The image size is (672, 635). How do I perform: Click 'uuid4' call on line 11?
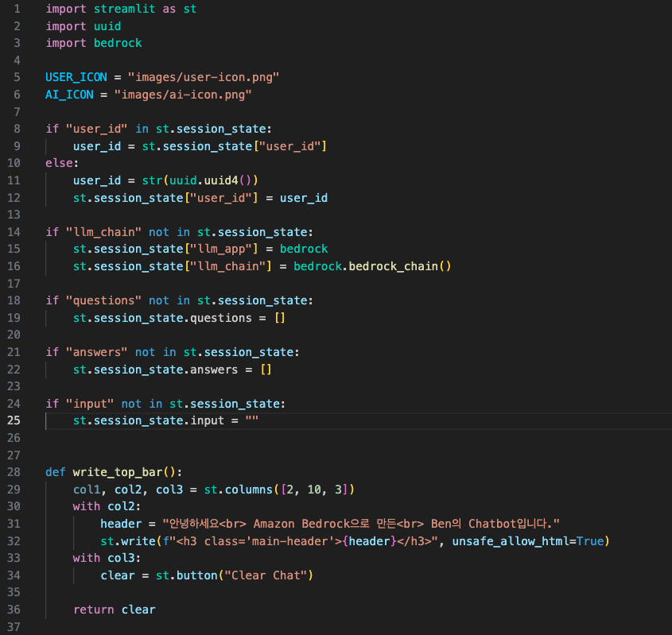221,180
